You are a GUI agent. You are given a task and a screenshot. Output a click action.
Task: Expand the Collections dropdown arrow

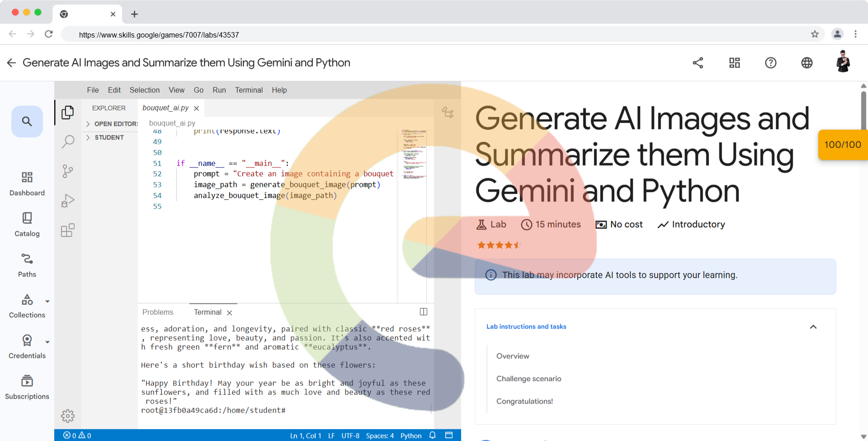click(47, 301)
